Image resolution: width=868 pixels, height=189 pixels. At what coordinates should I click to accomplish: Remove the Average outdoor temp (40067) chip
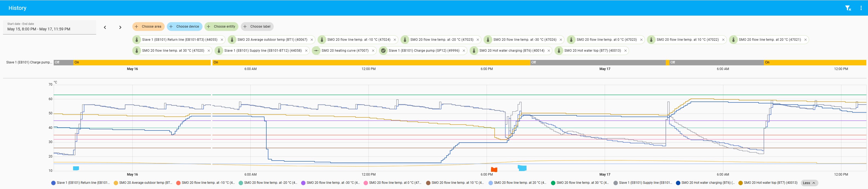tap(312, 40)
